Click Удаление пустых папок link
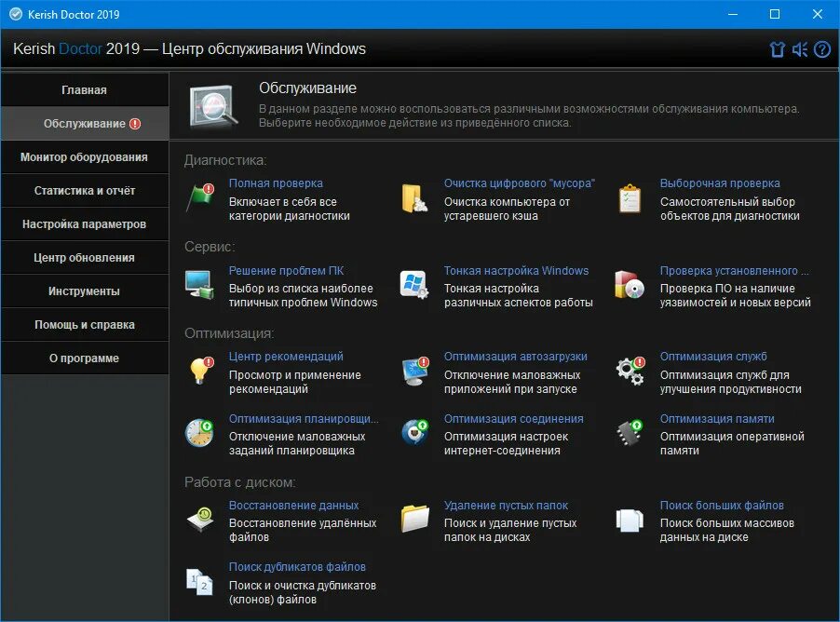This screenshot has height=622, width=840. tap(506, 506)
